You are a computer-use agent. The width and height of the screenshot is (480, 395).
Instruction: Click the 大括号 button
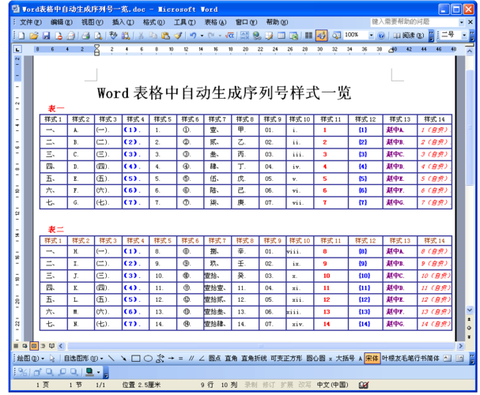pos(345,358)
